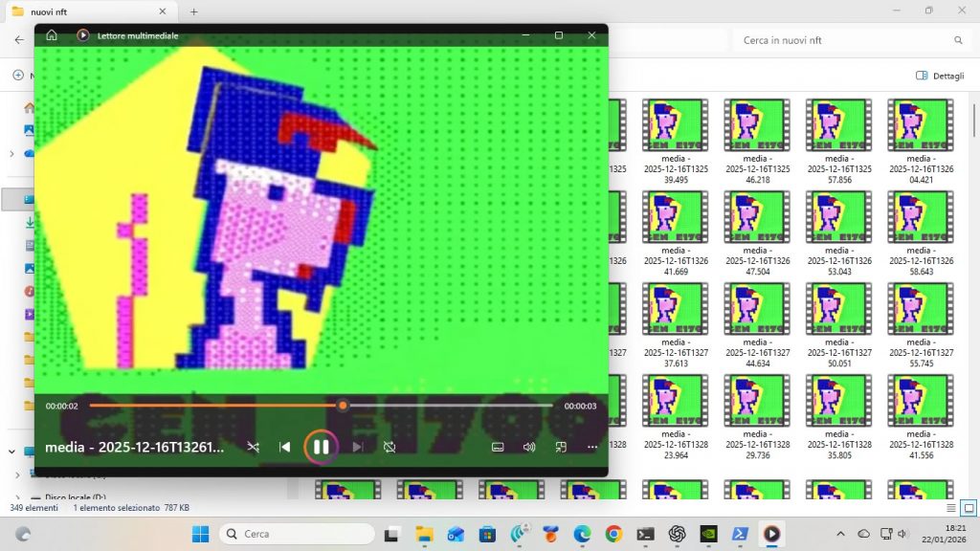Show hidden system tray icons
The width and height of the screenshot is (980, 551).
click(x=840, y=534)
